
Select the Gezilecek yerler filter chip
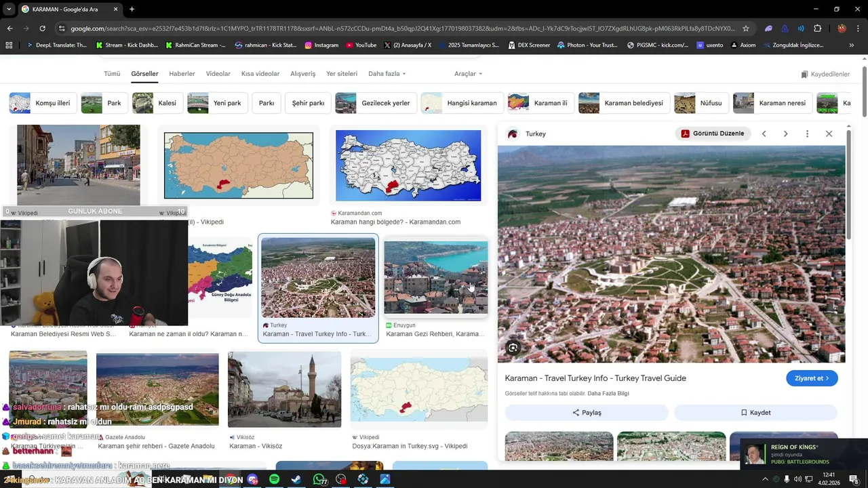pos(375,103)
